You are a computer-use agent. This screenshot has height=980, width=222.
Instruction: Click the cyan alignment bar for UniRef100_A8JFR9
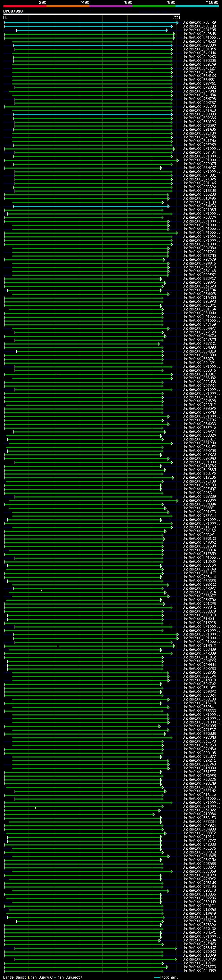91,23
